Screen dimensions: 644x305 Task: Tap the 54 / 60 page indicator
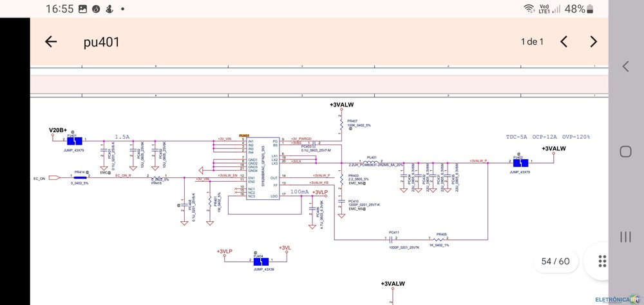tap(556, 261)
